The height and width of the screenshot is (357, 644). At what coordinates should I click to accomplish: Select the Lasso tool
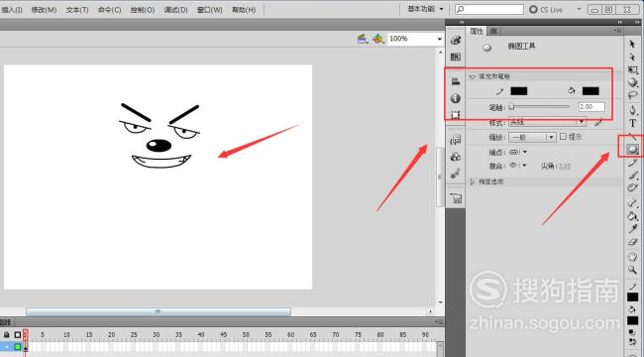tap(632, 95)
